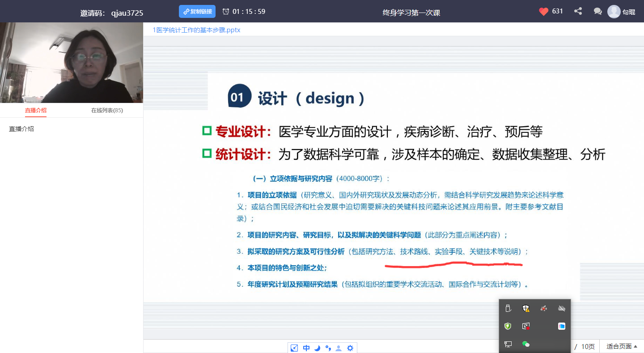Click the 复制链接 button
Screen dimensions: 644x353
(x=197, y=12)
